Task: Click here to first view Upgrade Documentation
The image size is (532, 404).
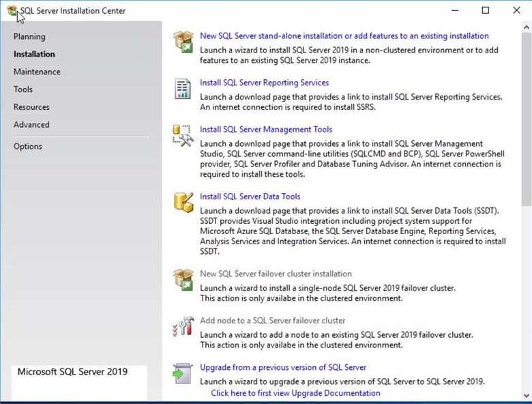Action: coord(295,393)
